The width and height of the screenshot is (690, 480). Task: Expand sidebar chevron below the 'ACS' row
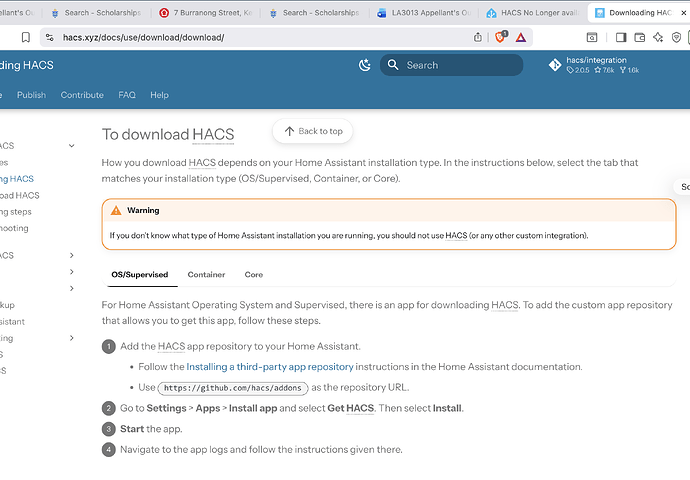point(72,272)
